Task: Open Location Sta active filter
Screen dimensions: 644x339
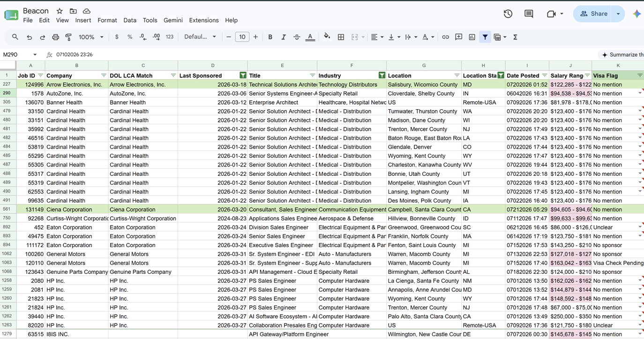Action: [x=501, y=75]
